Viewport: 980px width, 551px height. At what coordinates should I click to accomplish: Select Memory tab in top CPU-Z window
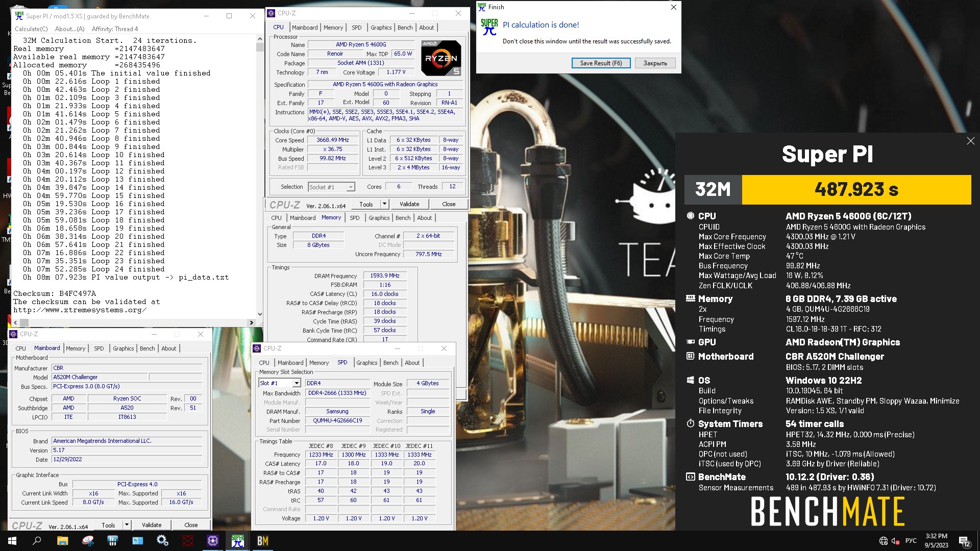[333, 28]
